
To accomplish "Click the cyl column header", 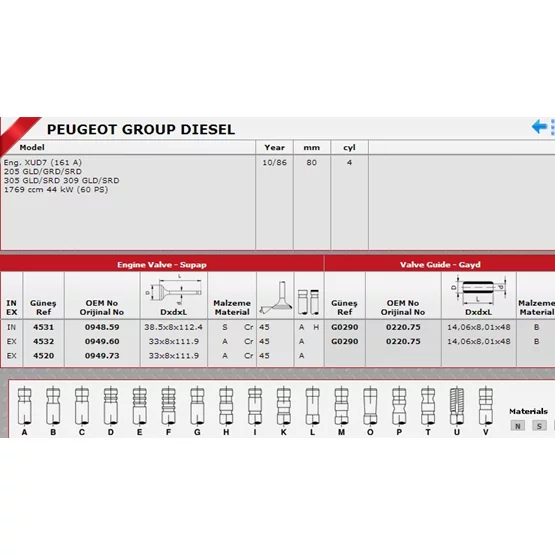I will 349,147.
